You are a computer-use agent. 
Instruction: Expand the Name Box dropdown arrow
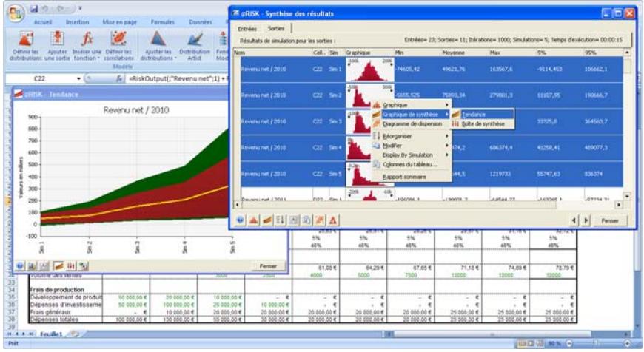point(78,76)
